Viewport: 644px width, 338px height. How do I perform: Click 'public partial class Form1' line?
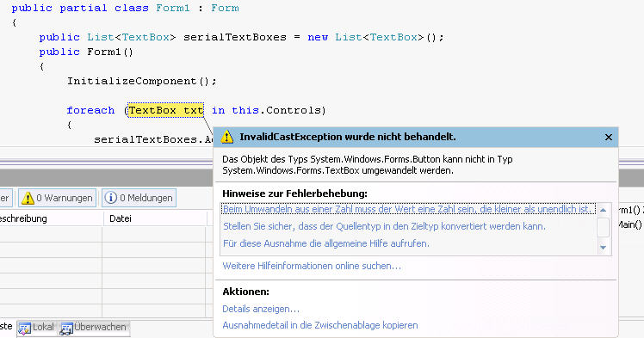pos(125,9)
